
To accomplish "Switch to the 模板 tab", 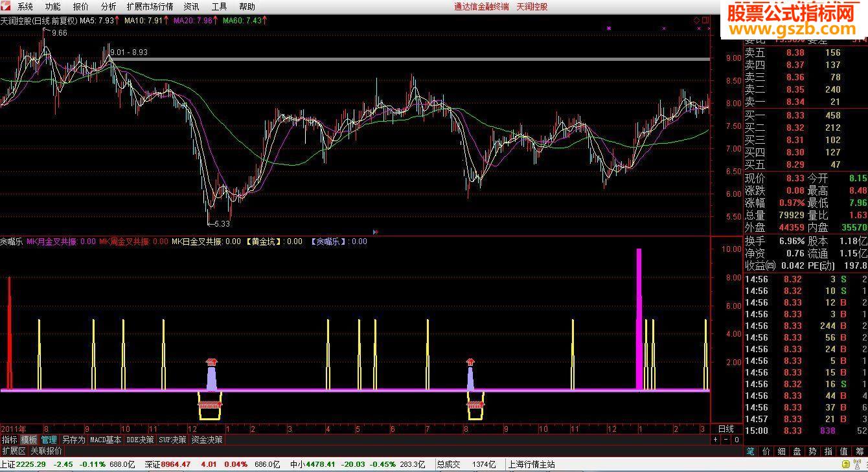I will click(x=29, y=440).
